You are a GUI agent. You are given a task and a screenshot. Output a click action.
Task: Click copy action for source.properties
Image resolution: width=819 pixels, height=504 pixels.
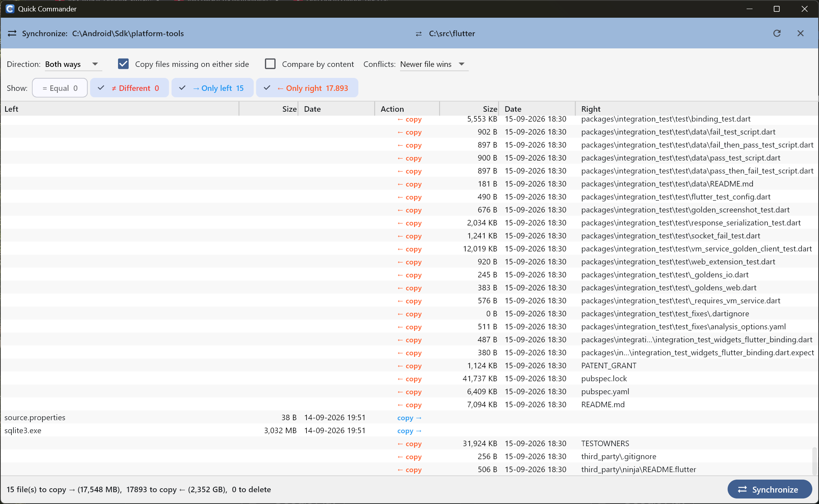pos(409,418)
